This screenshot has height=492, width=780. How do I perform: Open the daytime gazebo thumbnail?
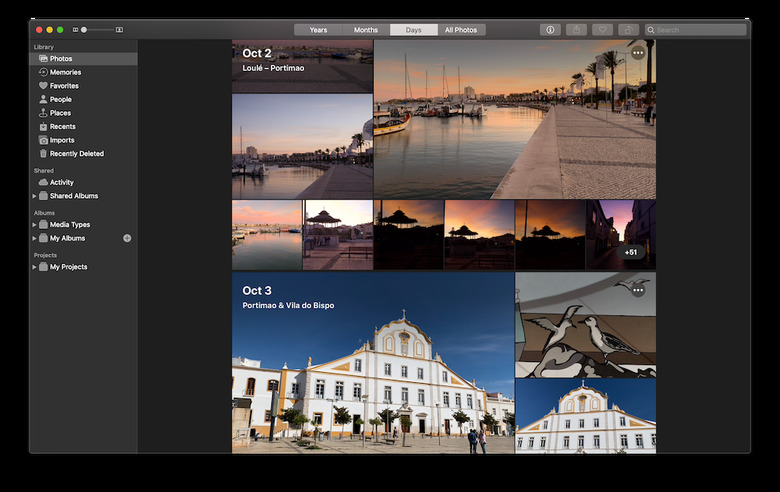pyautogui.click(x=338, y=235)
